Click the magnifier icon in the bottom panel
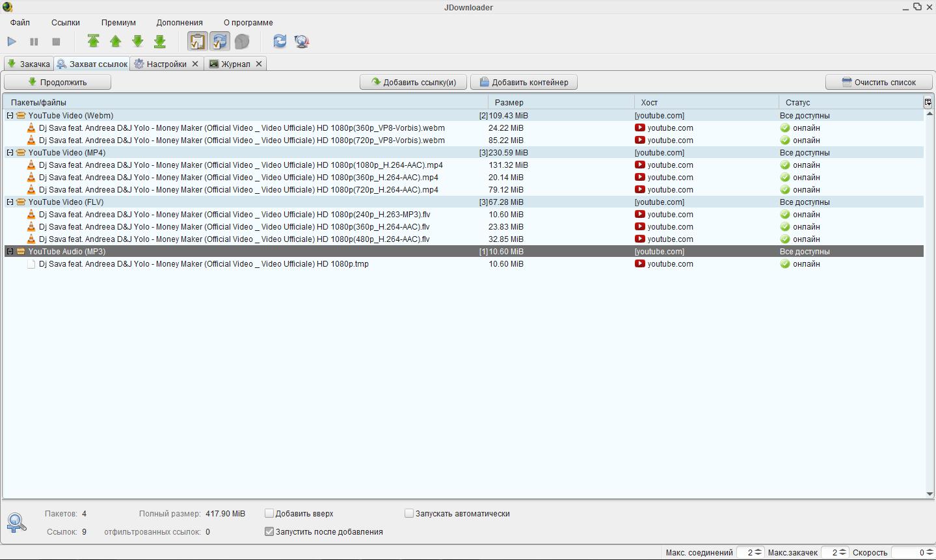The height and width of the screenshot is (560, 936). point(16,522)
